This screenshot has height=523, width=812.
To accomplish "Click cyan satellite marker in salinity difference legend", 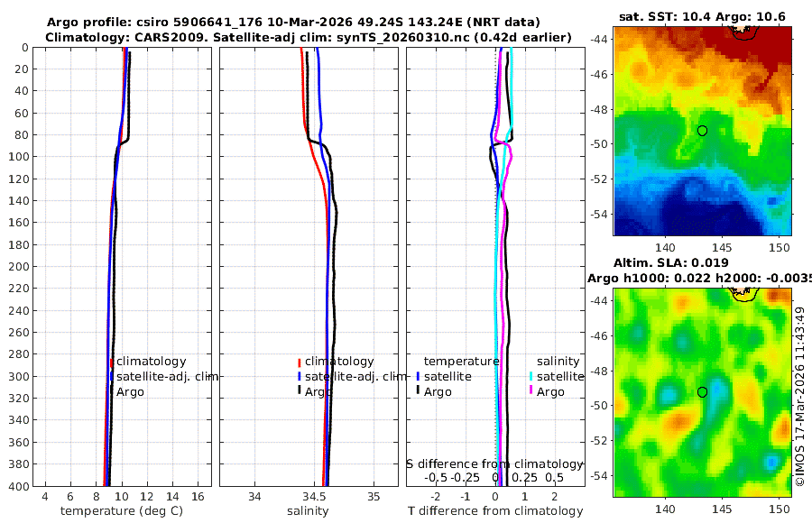I will [x=531, y=376].
